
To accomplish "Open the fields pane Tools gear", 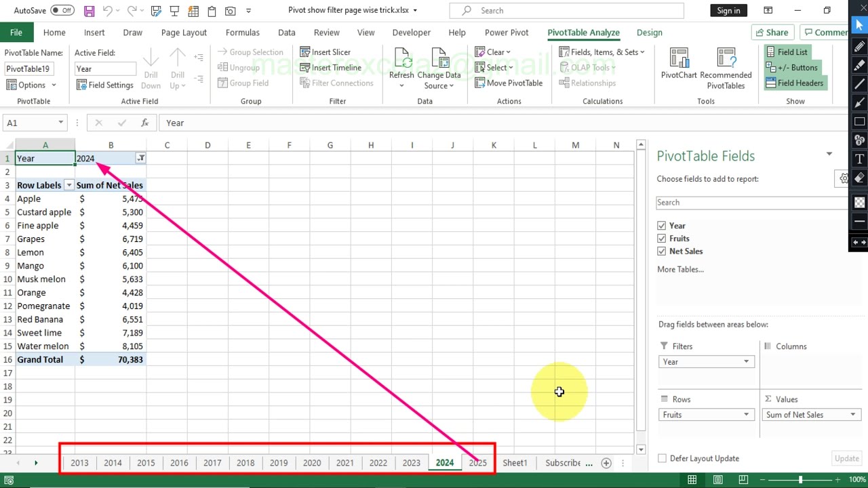I will pos(843,178).
